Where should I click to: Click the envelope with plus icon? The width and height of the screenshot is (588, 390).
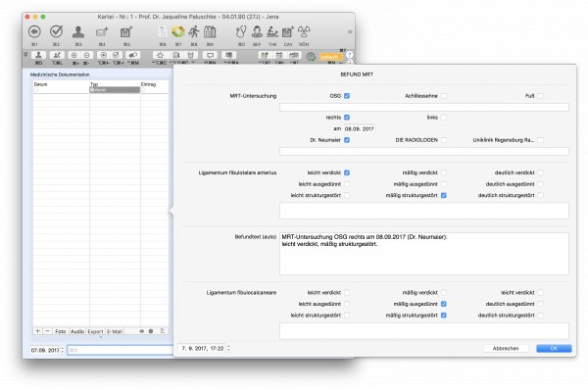[x=102, y=32]
